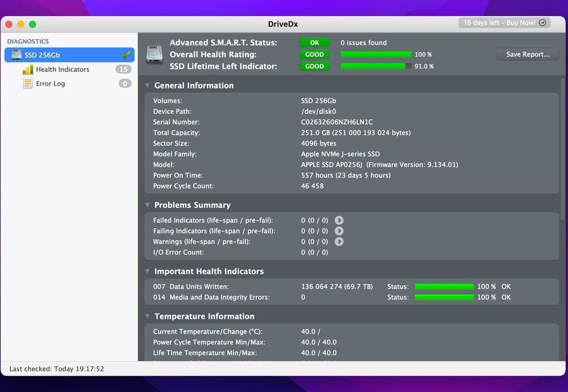The width and height of the screenshot is (568, 392).
Task: Click the Total Capacity 251.0 GB value
Action: tap(356, 132)
